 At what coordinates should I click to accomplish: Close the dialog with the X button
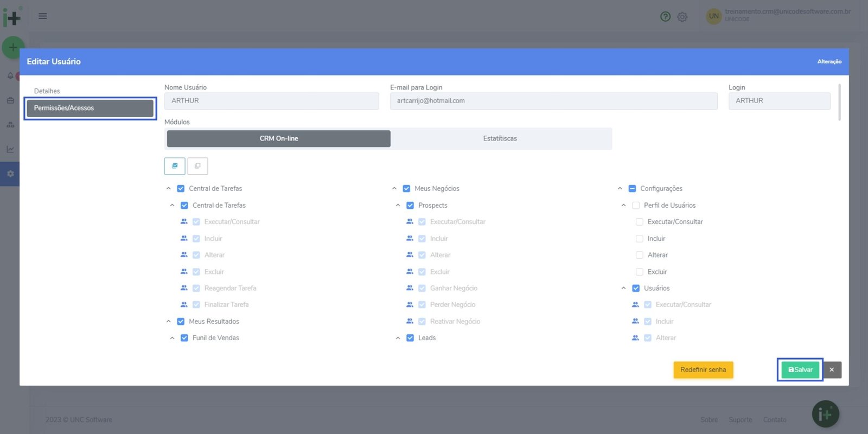(x=832, y=370)
